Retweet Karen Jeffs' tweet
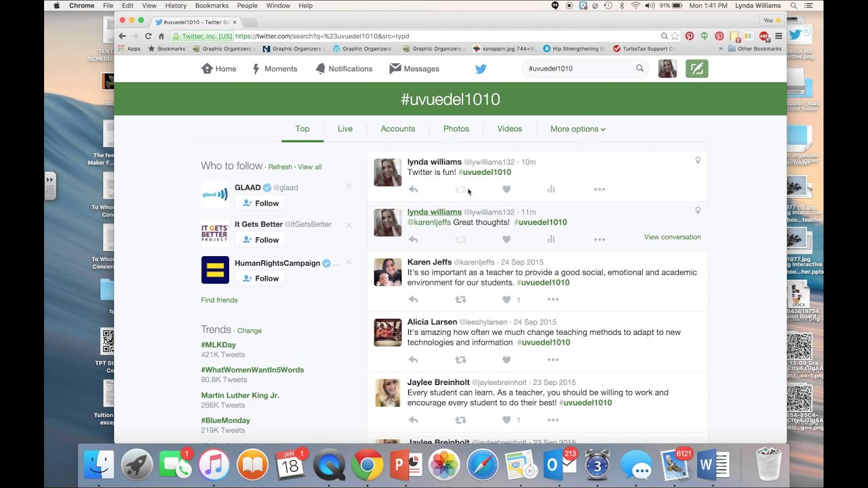 460,300
